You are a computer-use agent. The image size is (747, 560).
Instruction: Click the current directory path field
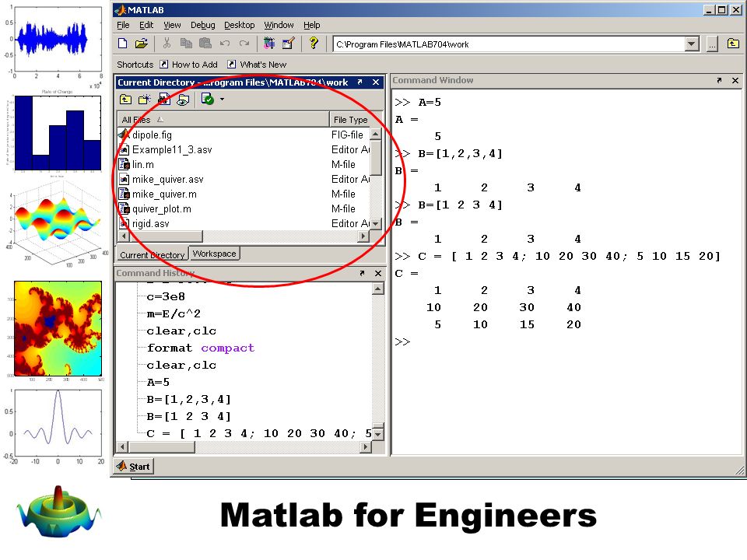tap(509, 44)
